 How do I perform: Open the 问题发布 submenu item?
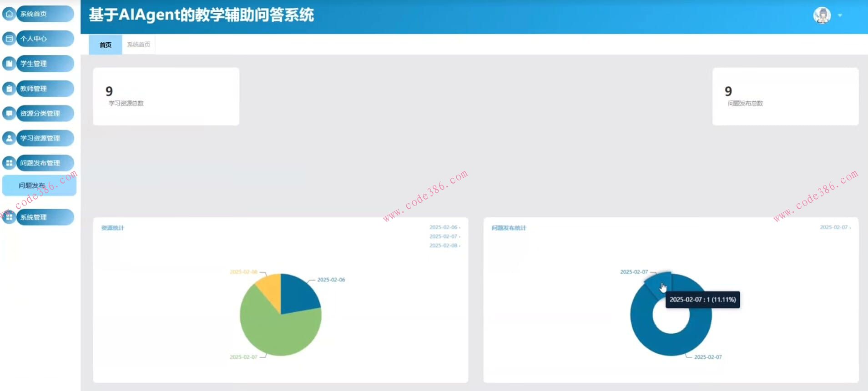click(x=39, y=185)
